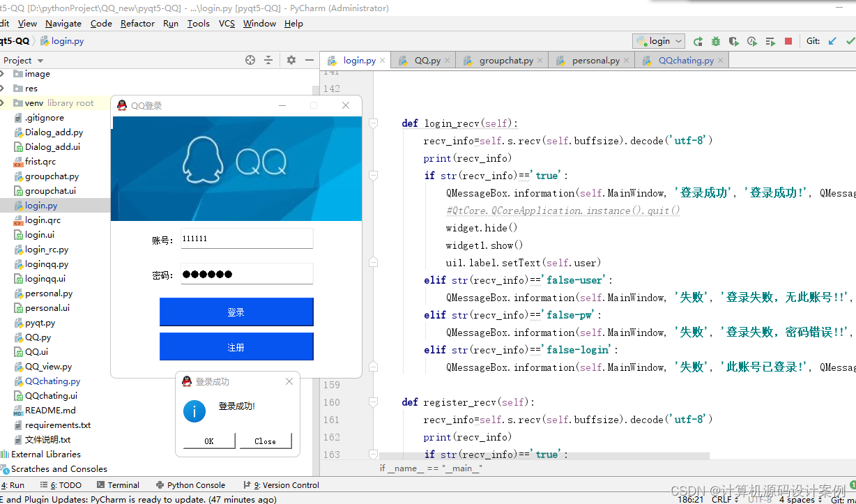Open the login run configuration dropdown
856x504 pixels.
(659, 41)
